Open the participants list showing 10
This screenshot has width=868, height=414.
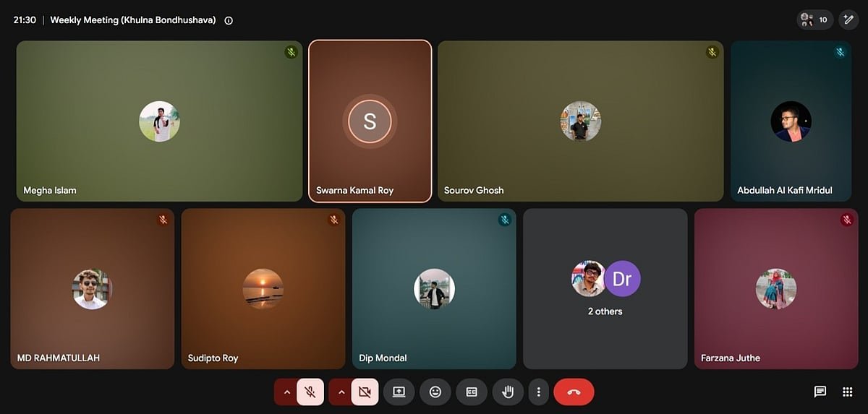[x=815, y=20]
